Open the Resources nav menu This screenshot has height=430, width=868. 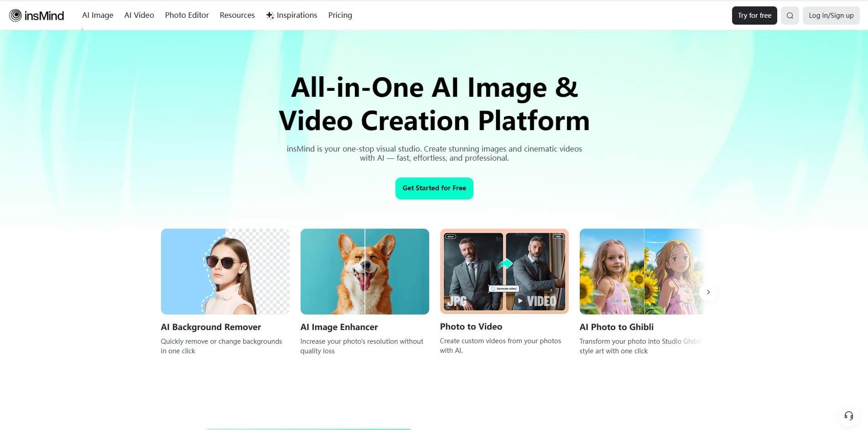(x=237, y=15)
